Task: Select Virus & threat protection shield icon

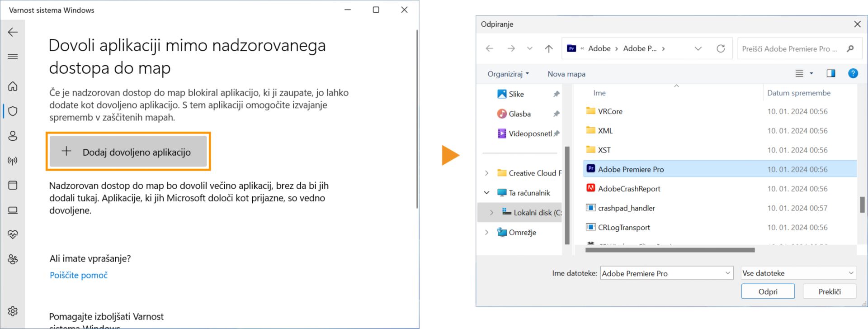Action: pos(13,111)
